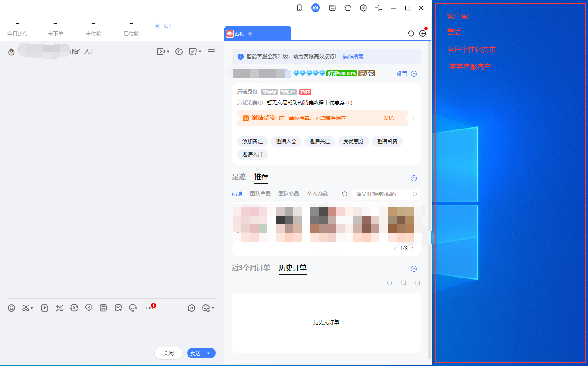
Task: Collapse the 足迹/推荐 section chevron
Action: click(414, 178)
